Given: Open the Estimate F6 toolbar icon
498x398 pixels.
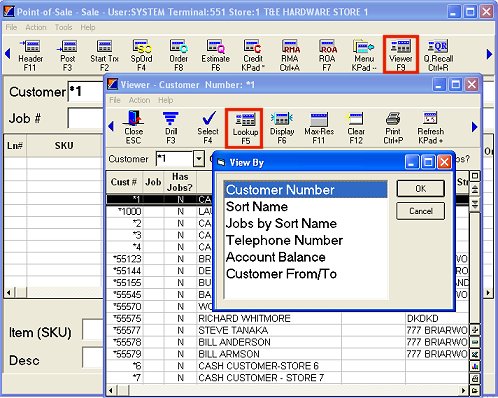Looking at the screenshot, I should pyautogui.click(x=215, y=54).
